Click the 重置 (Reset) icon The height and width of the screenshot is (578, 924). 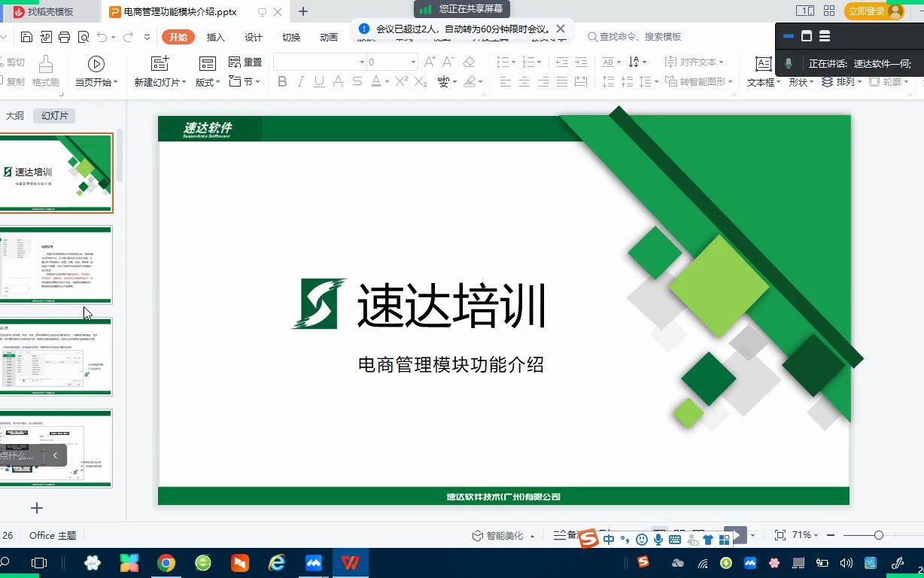point(233,62)
